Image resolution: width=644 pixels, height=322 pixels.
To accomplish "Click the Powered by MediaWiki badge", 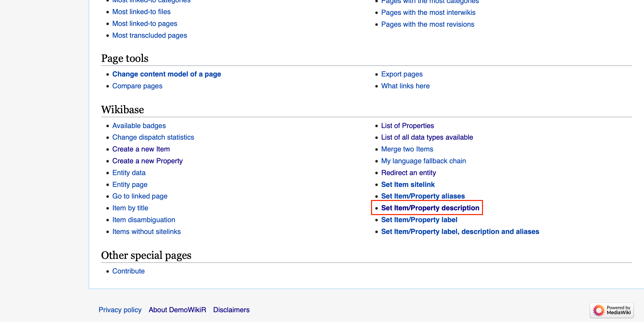I will (612, 310).
